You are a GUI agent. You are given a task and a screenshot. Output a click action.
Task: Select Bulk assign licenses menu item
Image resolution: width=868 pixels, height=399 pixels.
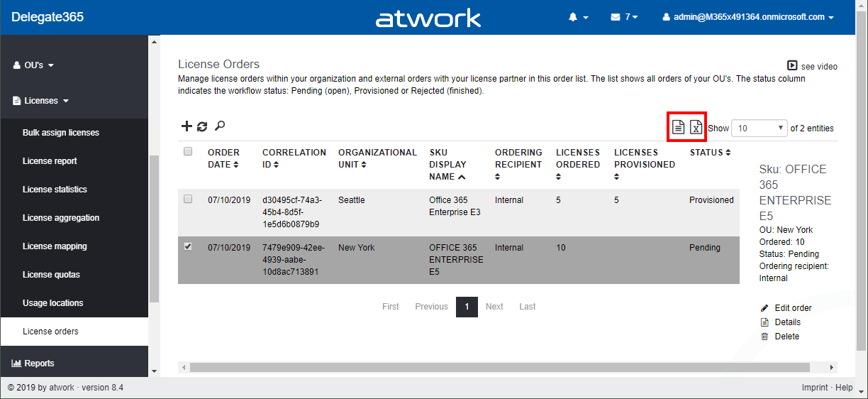click(x=61, y=133)
